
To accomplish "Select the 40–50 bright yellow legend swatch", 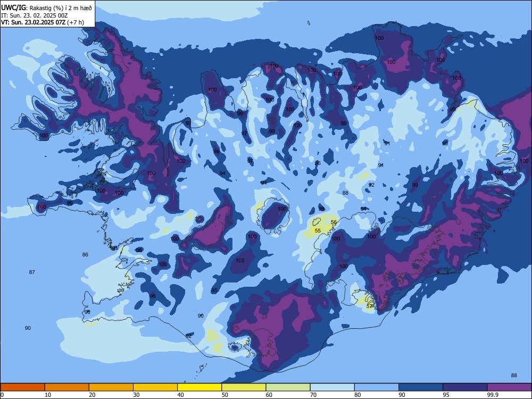I will 199,387.
